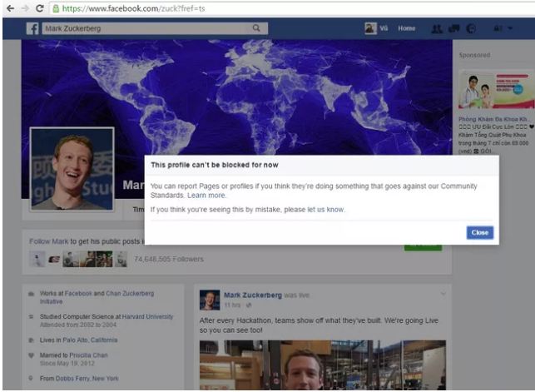Expand the post options chevron
535x392 pixels.
[x=443, y=294]
